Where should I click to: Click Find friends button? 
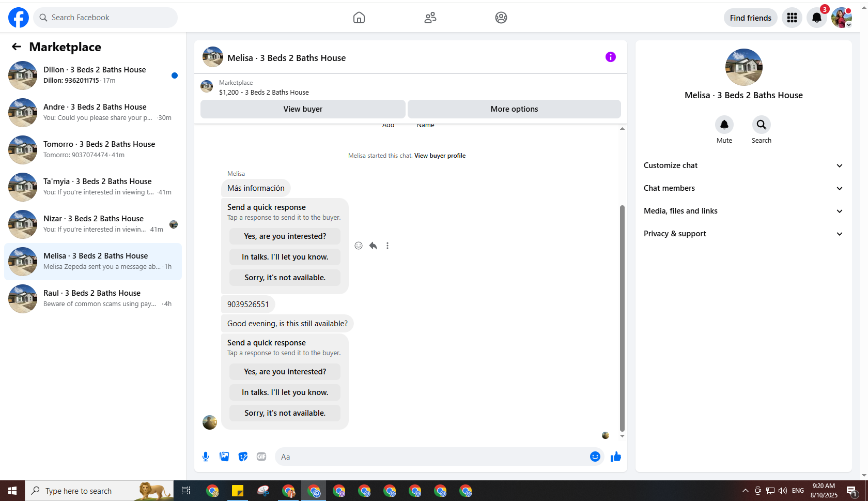[x=751, y=18]
